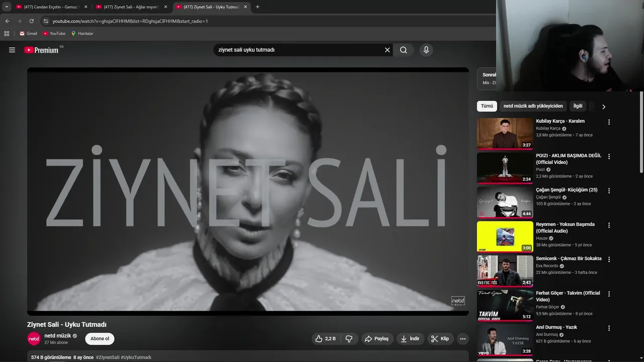Select the Tümü filter chip

[487, 106]
